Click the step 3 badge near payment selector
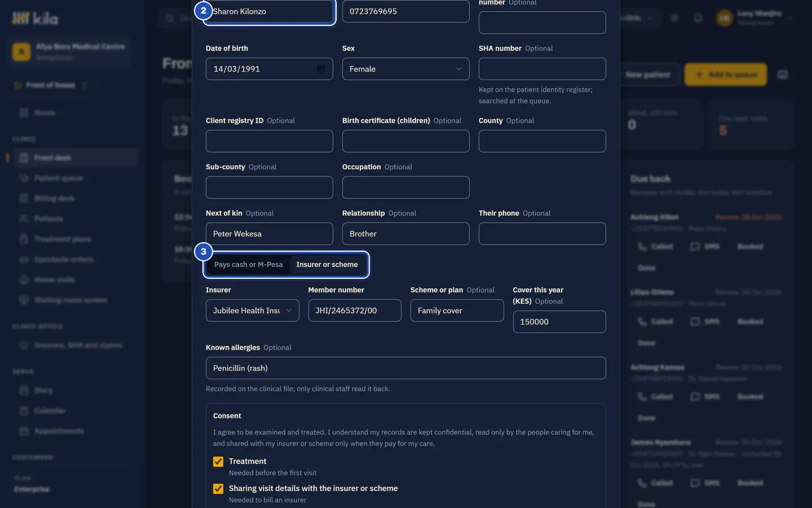This screenshot has width=812, height=508. point(204,252)
